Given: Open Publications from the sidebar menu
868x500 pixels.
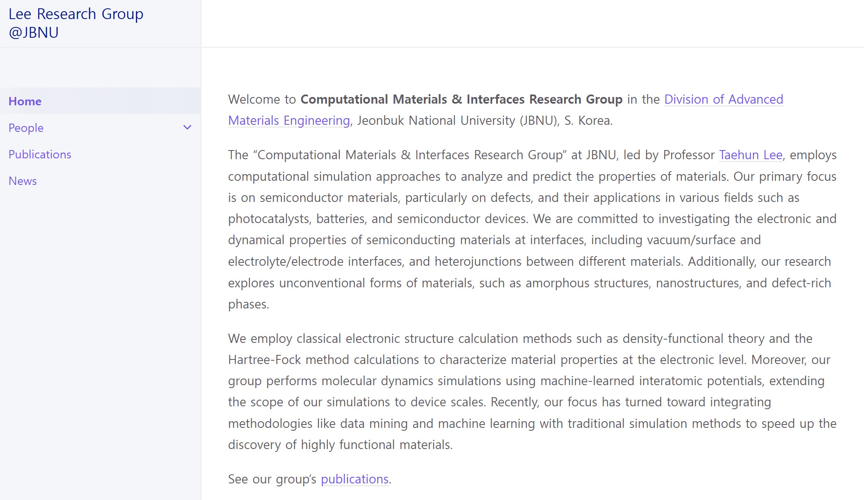Looking at the screenshot, I should coord(40,154).
